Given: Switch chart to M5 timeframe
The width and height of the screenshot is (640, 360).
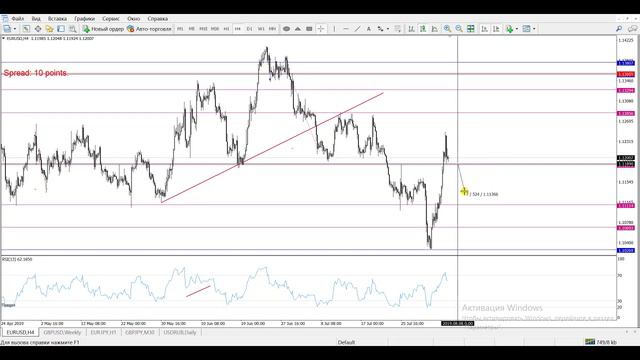Looking at the screenshot, I should coord(191,29).
